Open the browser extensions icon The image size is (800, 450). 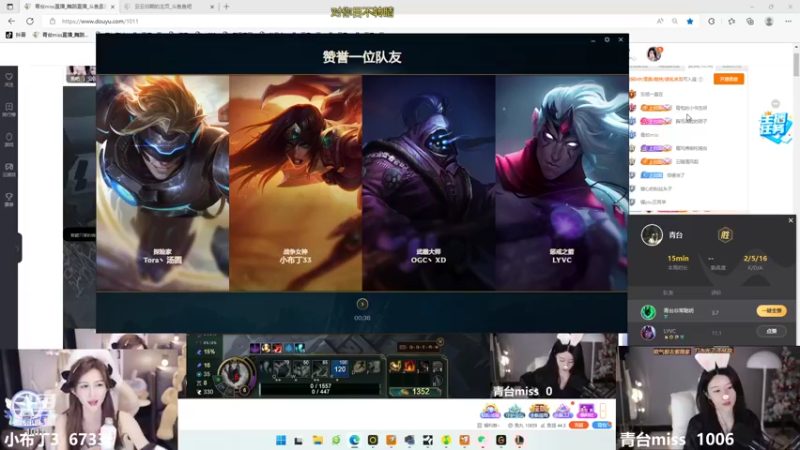click(711, 21)
